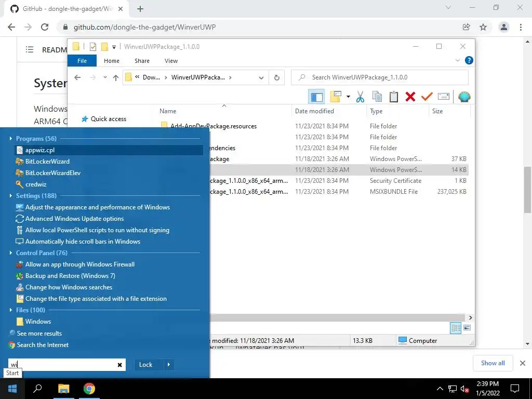Reload the GitHub page in Chrome
532x399 pixels.
[x=45, y=27]
